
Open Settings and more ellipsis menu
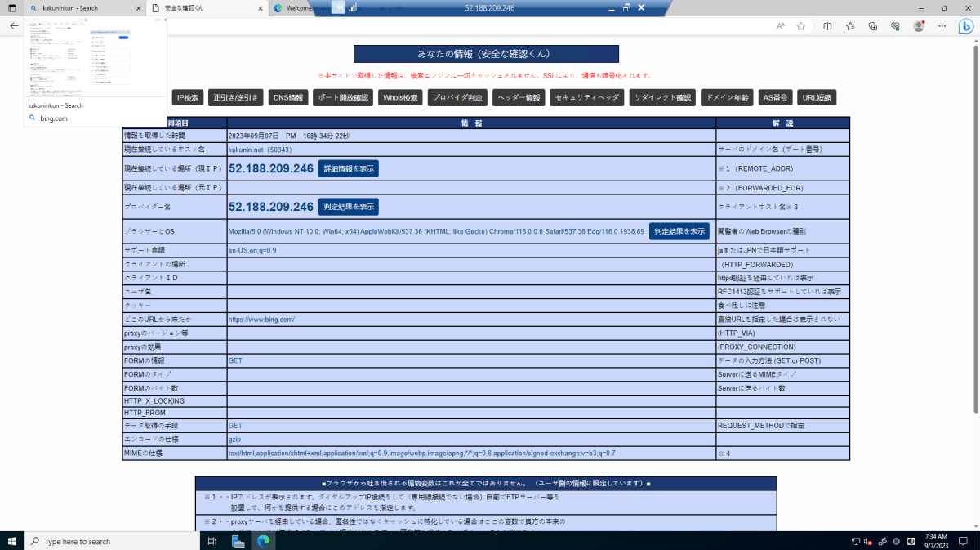click(x=942, y=26)
